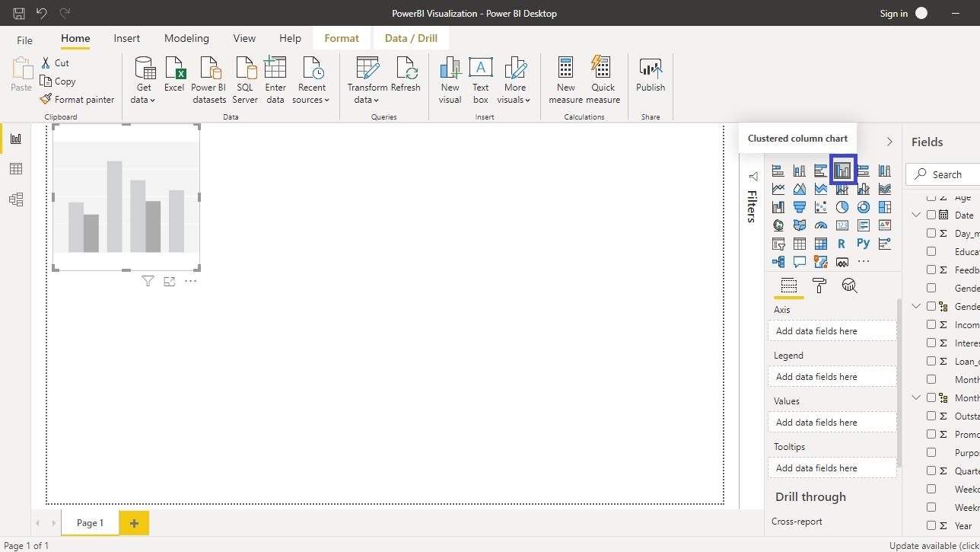Insert a Python visual from Visualizations
This screenshot has height=552, width=980.
[x=863, y=244]
